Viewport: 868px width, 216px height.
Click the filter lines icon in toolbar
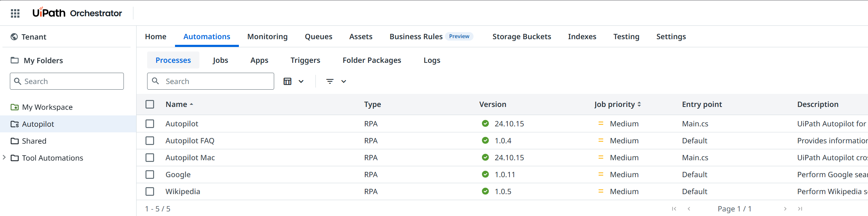click(330, 82)
